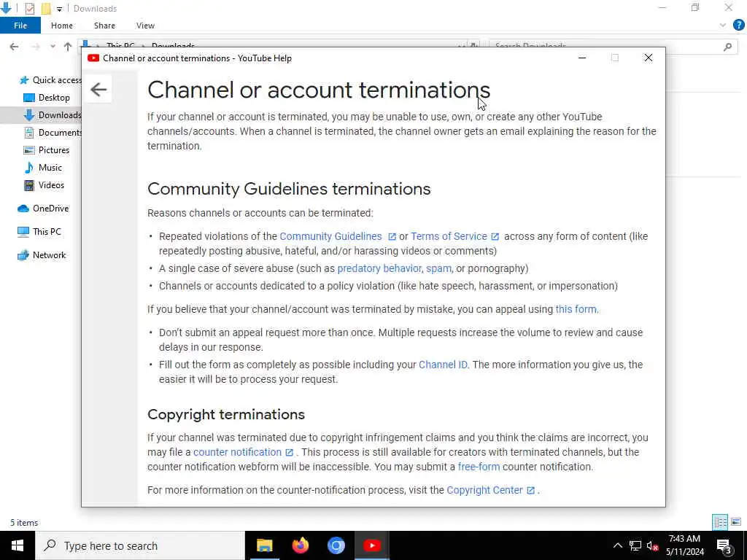Go up one folder level in Explorer
The width and height of the screenshot is (747, 560).
(x=68, y=47)
